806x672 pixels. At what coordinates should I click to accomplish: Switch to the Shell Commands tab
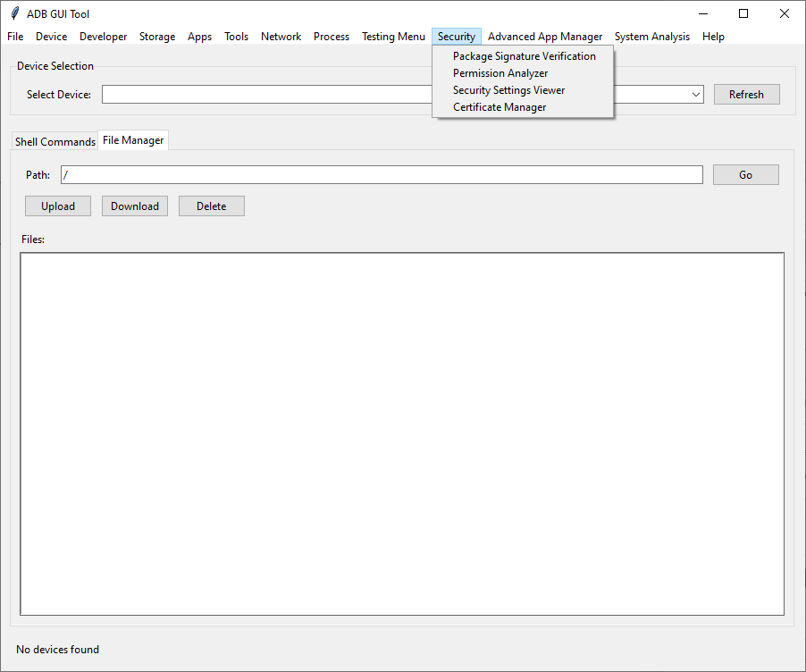pos(55,140)
